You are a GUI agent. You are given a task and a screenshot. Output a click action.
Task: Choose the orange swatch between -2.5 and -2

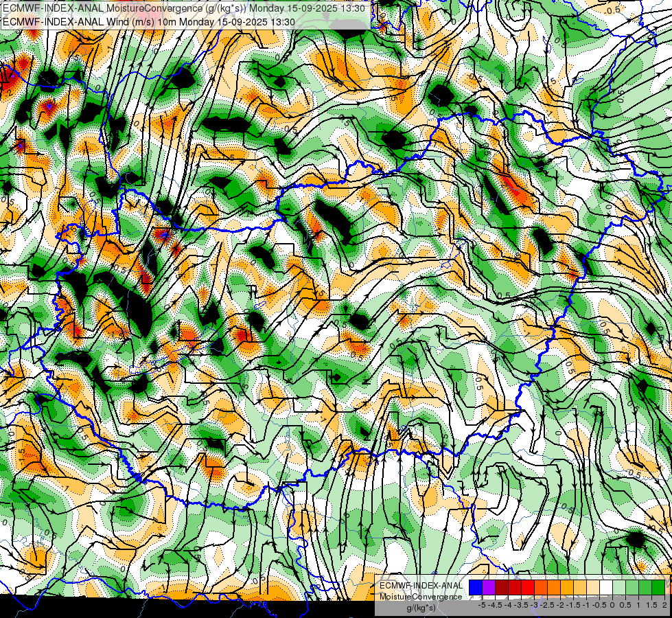[x=554, y=588]
